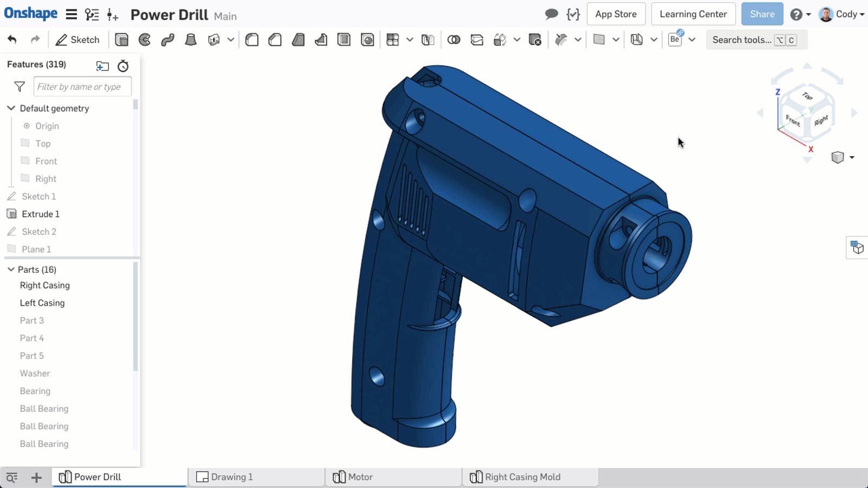
Task: Start the Loft tool
Action: [190, 40]
